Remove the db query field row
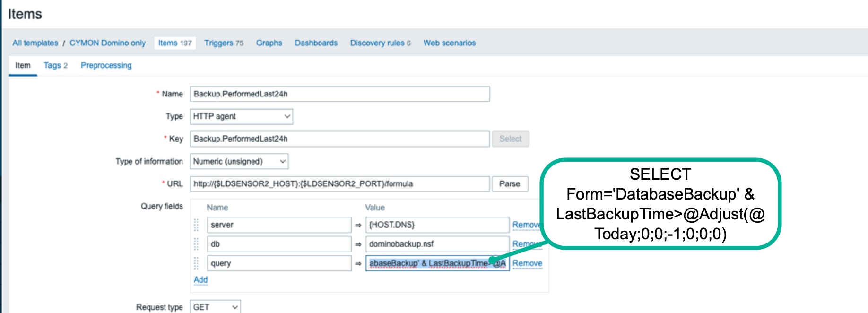 (x=527, y=244)
